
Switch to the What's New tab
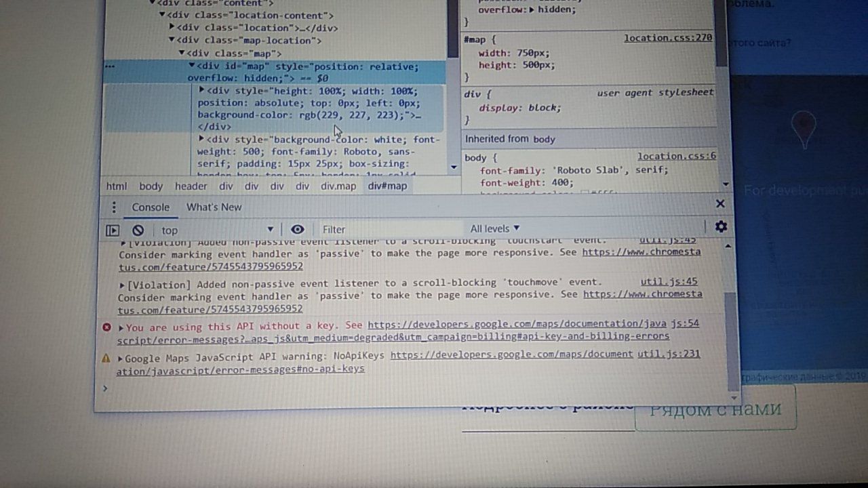coord(214,207)
